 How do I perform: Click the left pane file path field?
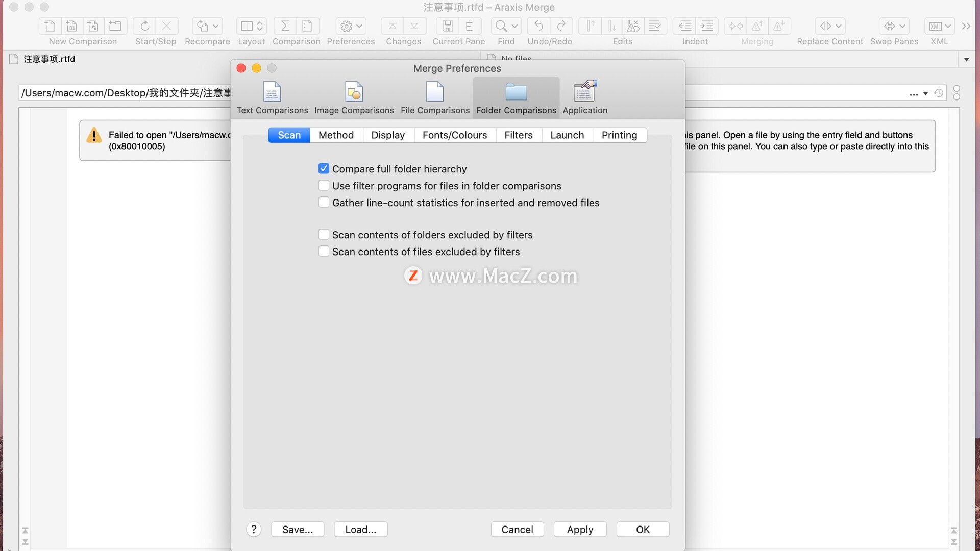click(125, 93)
